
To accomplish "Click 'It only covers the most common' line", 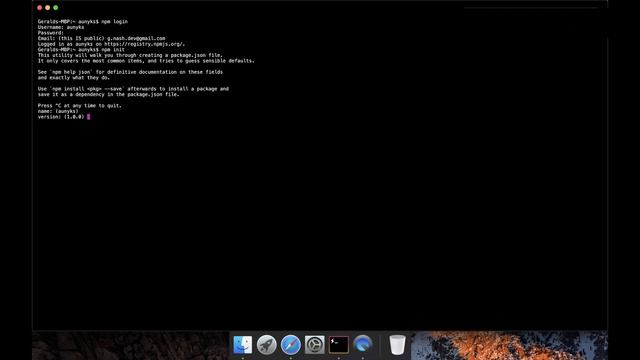I will [146, 61].
